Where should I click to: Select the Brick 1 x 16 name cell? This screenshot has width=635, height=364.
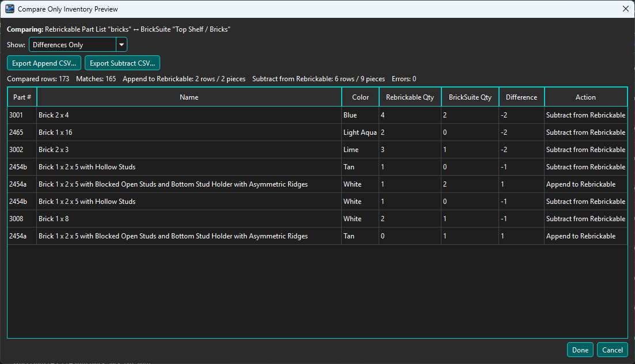[x=189, y=132]
